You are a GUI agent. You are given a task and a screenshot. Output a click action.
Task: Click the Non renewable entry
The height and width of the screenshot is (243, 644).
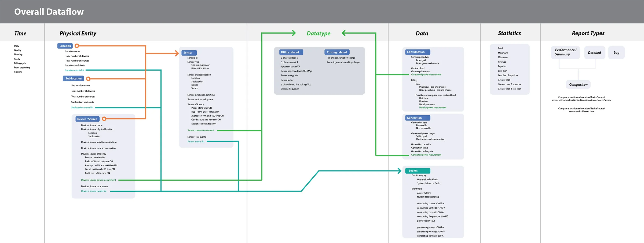[424, 128]
